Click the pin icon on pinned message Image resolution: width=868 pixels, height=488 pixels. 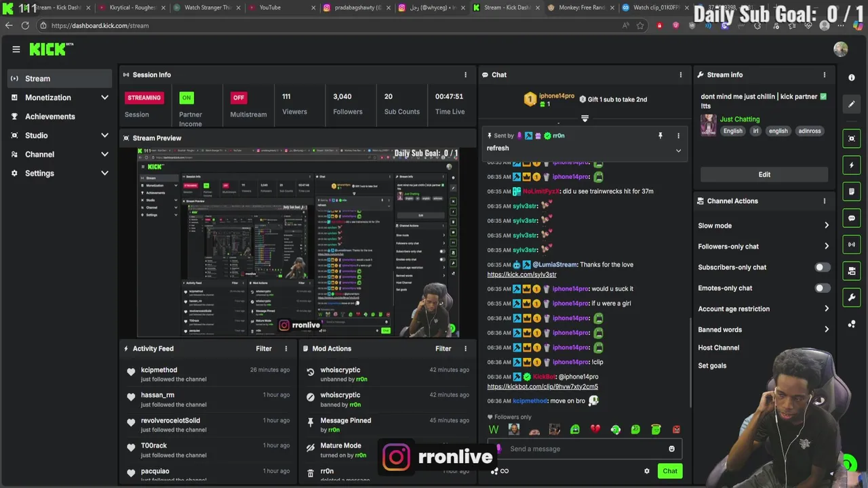[x=660, y=136]
